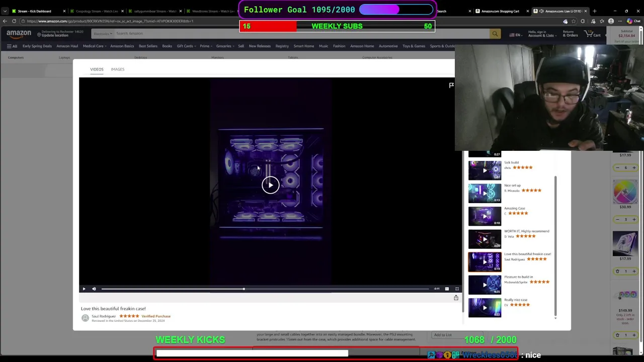Switch to Stream - Kick Dashboard browser tab
Screen dimensions: 644x362
tap(38, 11)
